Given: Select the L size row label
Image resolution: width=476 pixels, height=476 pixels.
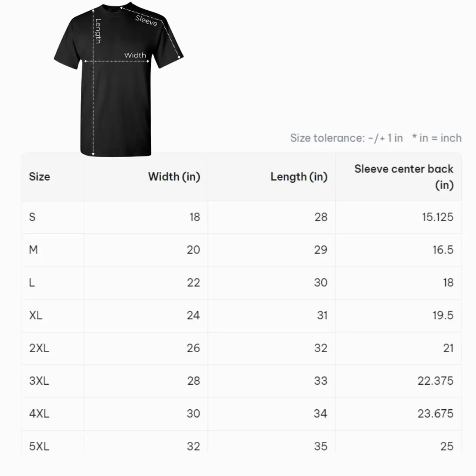Looking at the screenshot, I should point(32,283).
